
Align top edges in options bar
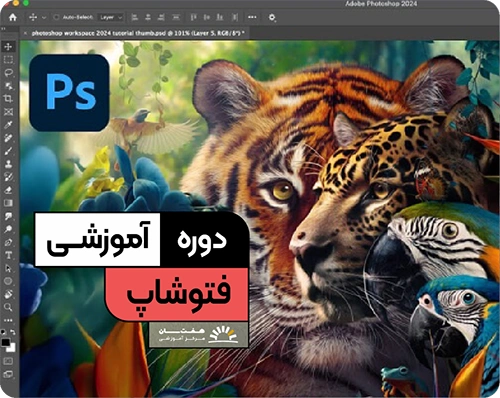194,17
